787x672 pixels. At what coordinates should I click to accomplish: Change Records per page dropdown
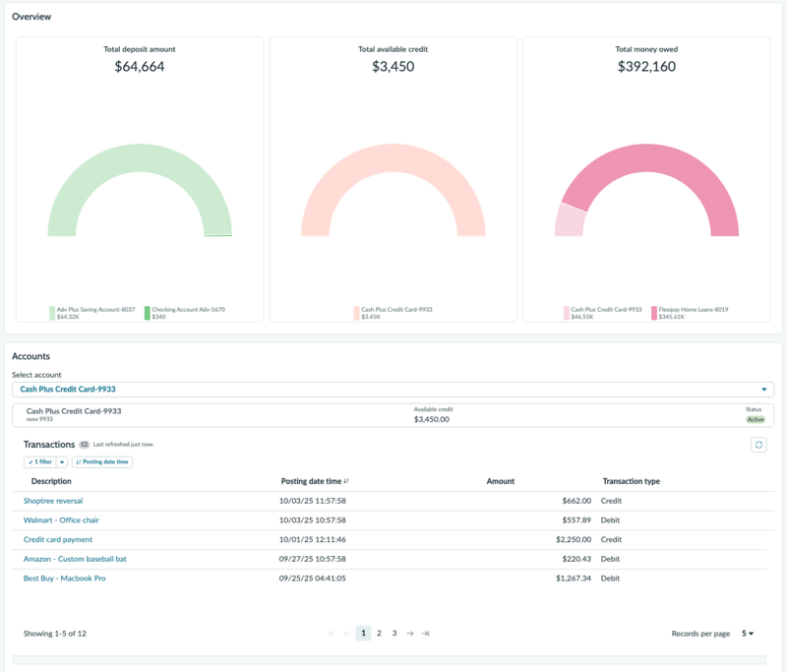tap(748, 634)
